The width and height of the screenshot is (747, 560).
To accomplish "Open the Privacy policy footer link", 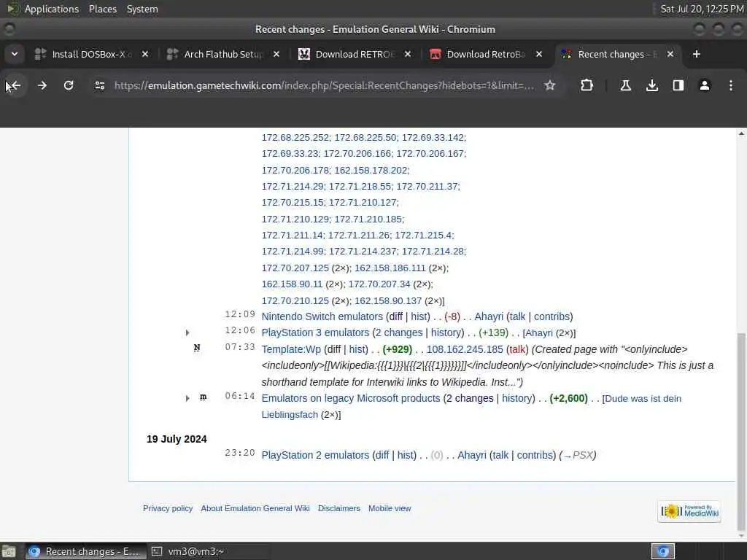I will [168, 508].
